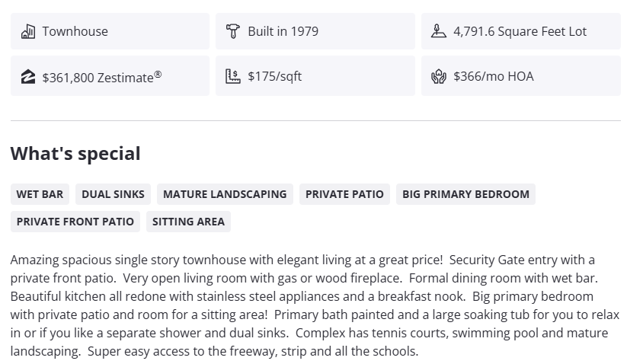Select the PRIVATE FRONT PATIO tag

(x=75, y=222)
